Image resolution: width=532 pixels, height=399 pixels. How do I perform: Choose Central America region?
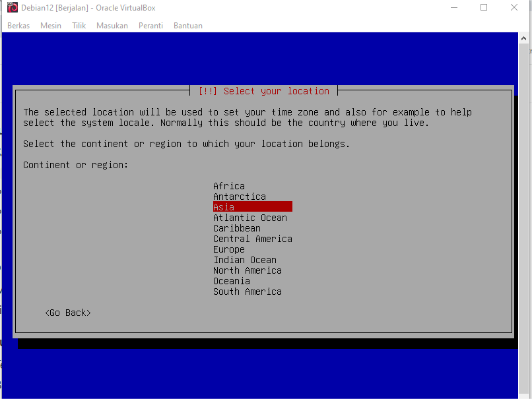(x=253, y=239)
